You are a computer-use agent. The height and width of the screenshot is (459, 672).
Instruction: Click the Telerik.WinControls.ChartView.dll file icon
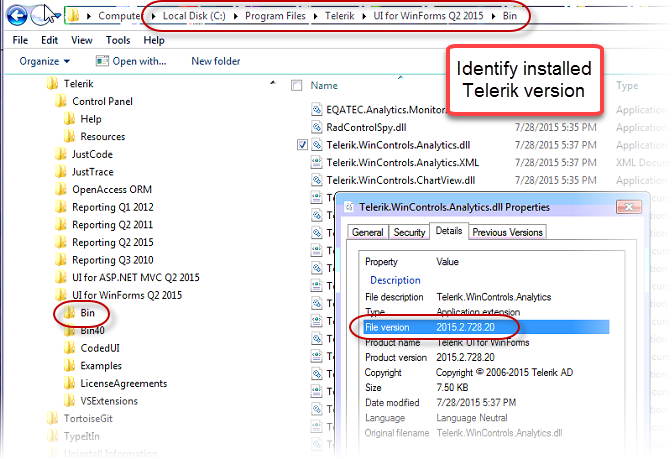tap(316, 180)
